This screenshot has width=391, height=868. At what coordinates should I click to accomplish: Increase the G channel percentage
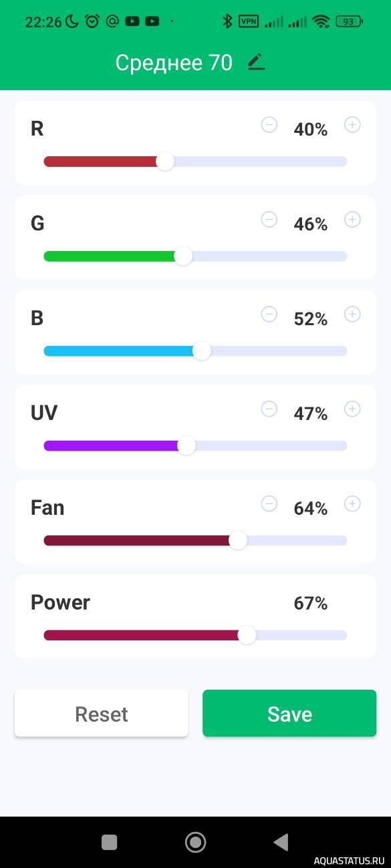pyautogui.click(x=352, y=220)
